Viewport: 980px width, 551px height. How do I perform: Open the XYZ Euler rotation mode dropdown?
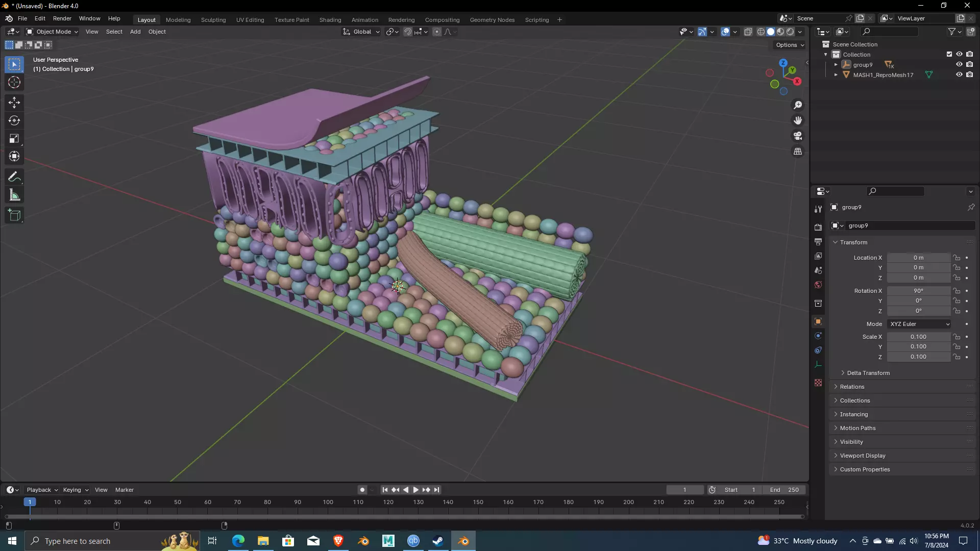[919, 324]
